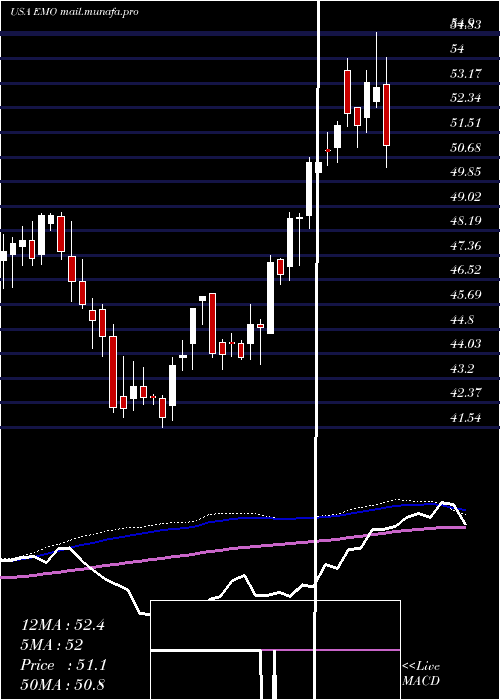Image resolution: width=500 pixels, height=700 pixels.
Task: Click the 41.54 price axis label
Action: (466, 418)
